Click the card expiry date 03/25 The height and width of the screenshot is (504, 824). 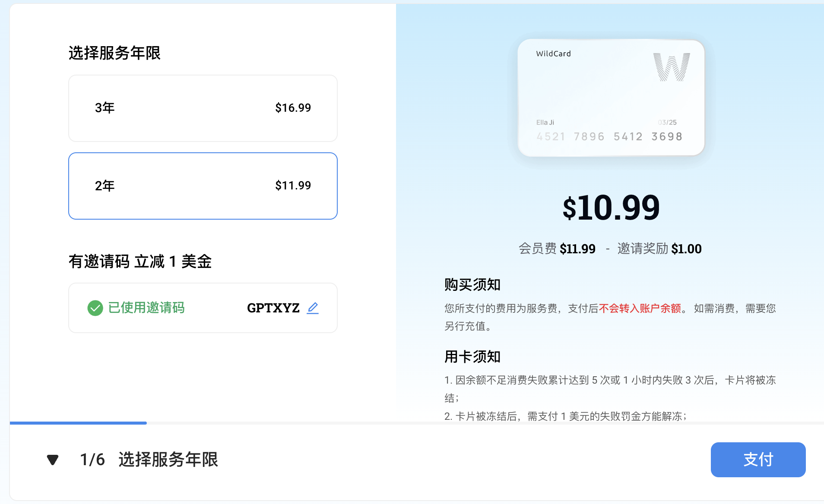(667, 123)
